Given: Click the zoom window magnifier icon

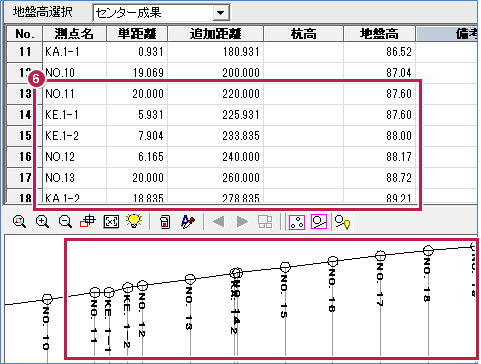Looking at the screenshot, I should click(19, 222).
